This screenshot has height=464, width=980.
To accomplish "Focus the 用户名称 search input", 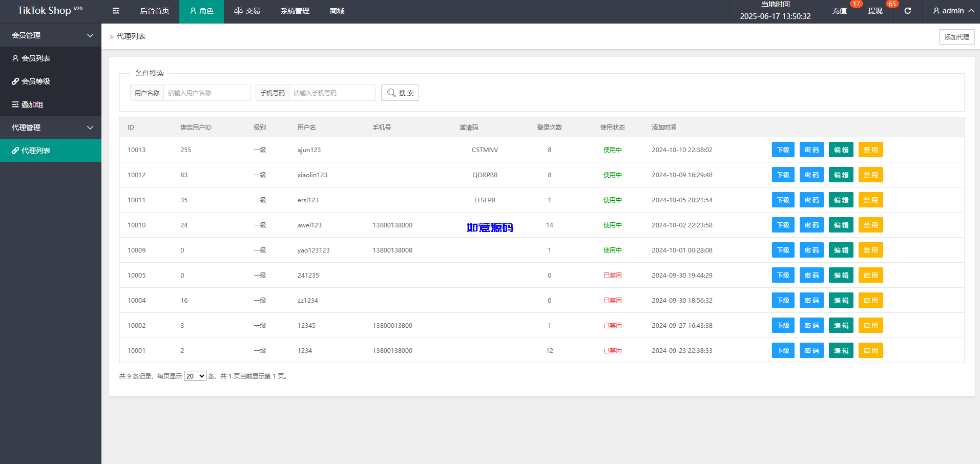I will click(x=206, y=93).
